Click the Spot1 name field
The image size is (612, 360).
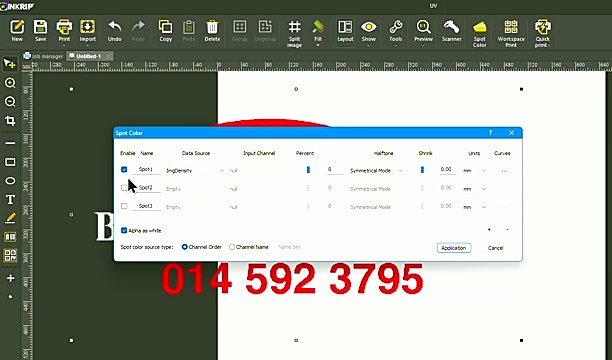[x=146, y=169]
